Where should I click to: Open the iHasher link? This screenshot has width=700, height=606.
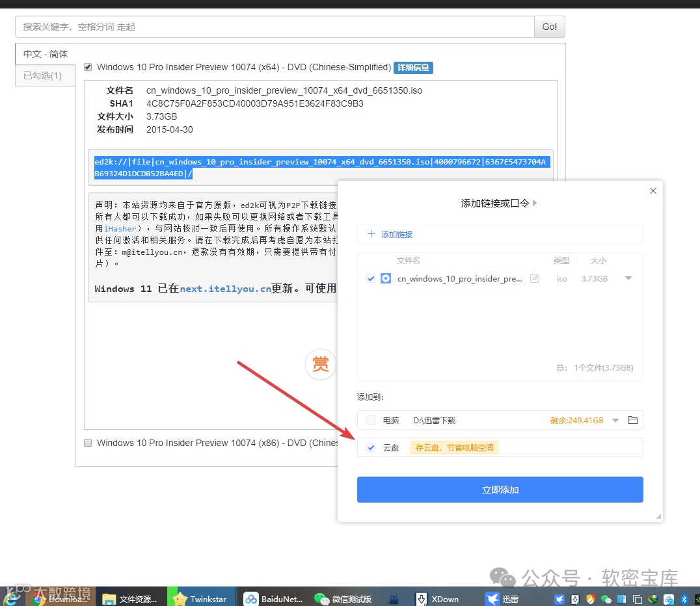[120, 228]
